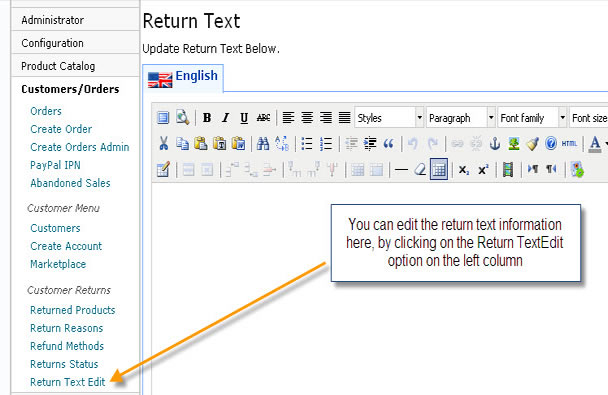Open the PayPal IPN link
Image resolution: width=608 pixels, height=395 pixels.
[55, 165]
